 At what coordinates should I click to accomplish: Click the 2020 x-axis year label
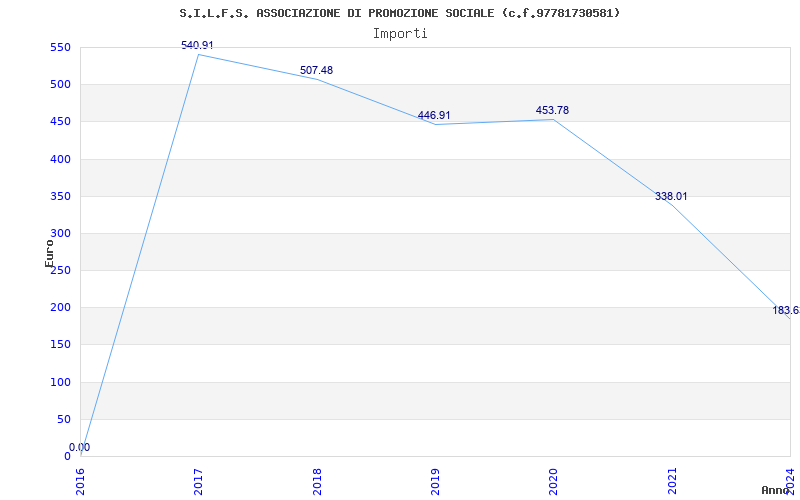coord(554,481)
